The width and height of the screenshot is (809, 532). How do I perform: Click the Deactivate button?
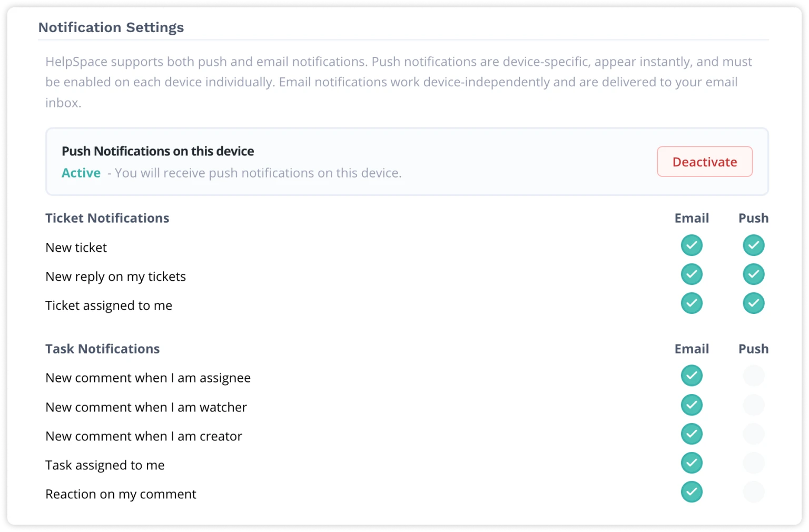pyautogui.click(x=704, y=162)
